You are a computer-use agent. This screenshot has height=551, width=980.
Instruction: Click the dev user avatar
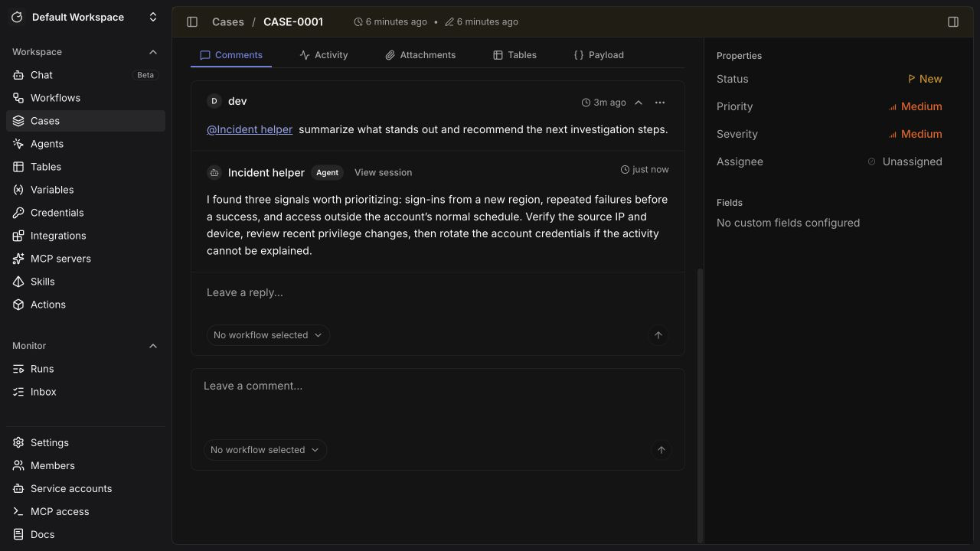[214, 101]
